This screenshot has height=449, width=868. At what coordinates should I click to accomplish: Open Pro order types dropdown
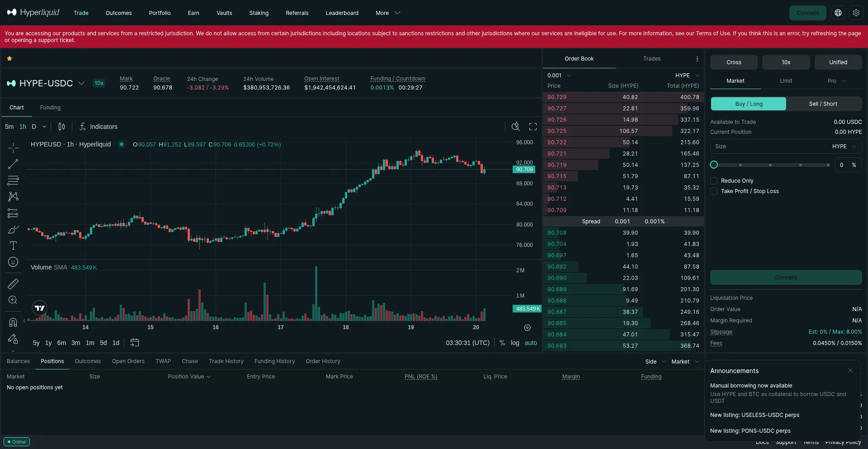[x=836, y=81]
